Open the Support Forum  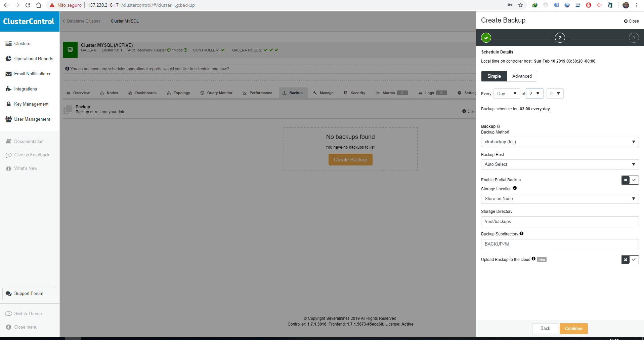pyautogui.click(x=29, y=293)
